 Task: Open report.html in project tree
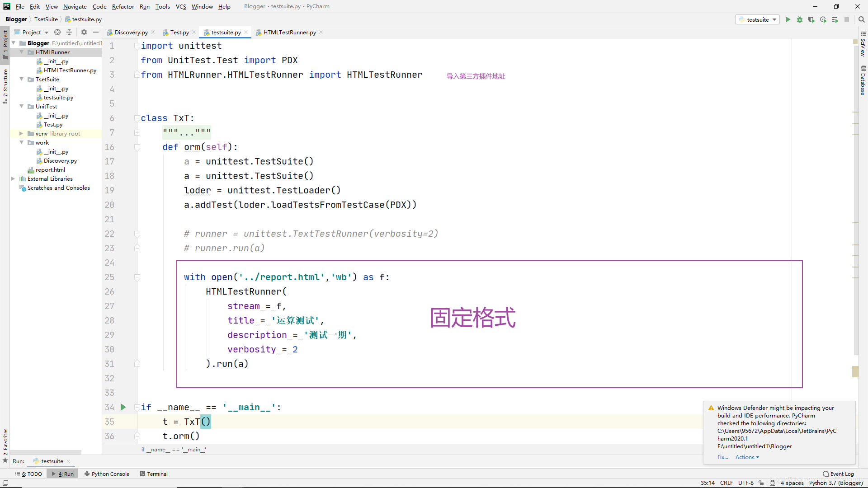[50, 170]
